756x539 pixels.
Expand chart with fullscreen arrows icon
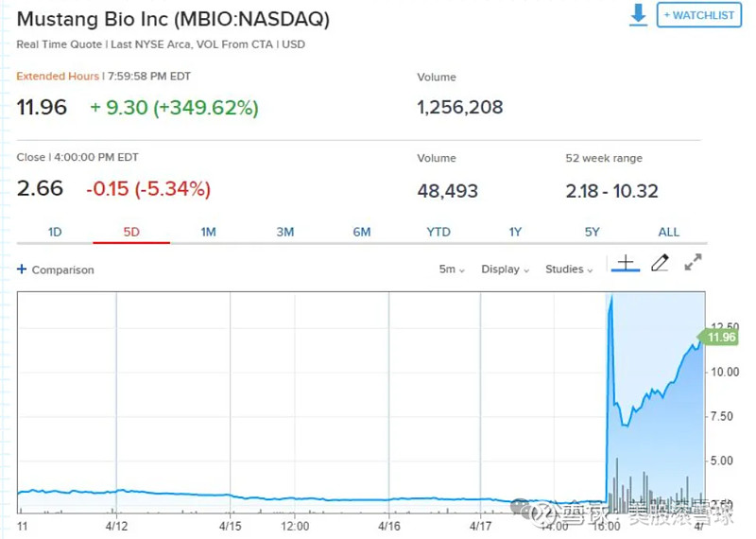(x=693, y=262)
